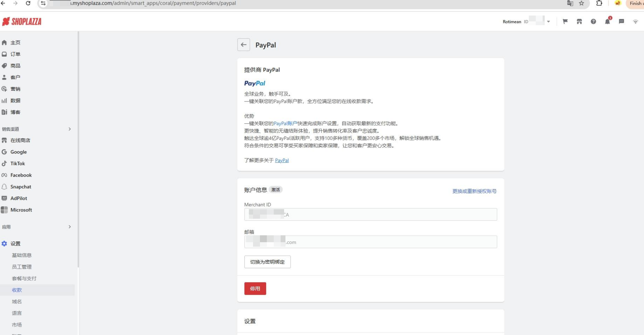Open the home icon for 主页
The image size is (644, 335).
(4, 42)
